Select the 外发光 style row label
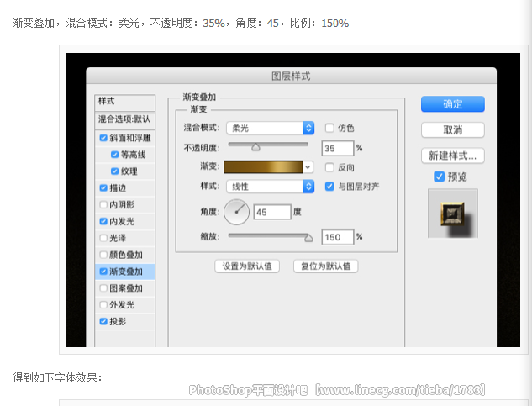Viewport: 532px width, 406px height. coord(122,305)
